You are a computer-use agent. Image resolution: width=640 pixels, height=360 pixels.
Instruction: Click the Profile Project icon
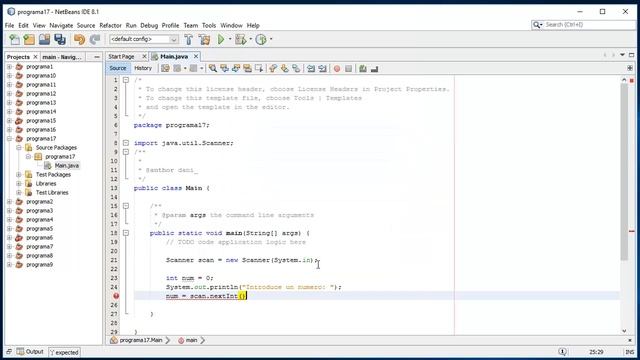(x=261, y=39)
